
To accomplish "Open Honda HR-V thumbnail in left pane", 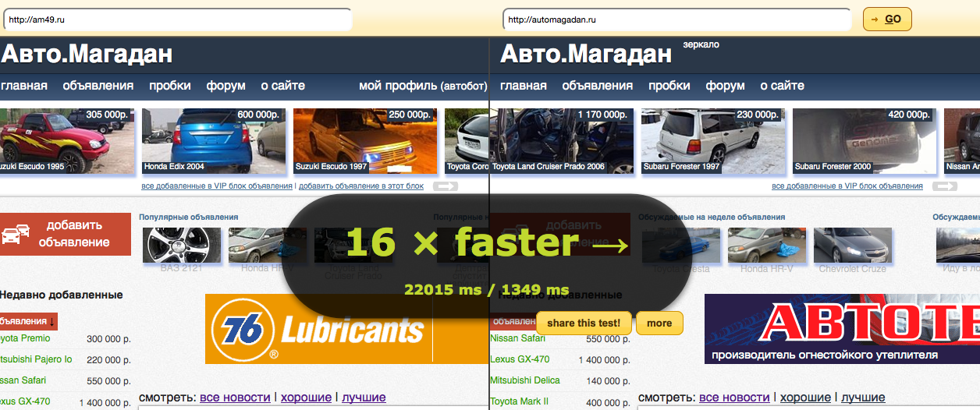I will coord(267,245).
